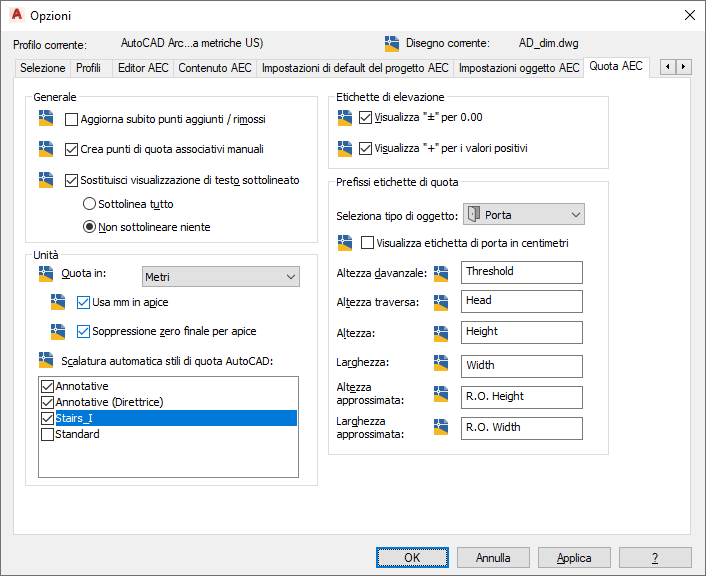
Task: Click Altezza field containing Height
Action: click(521, 332)
